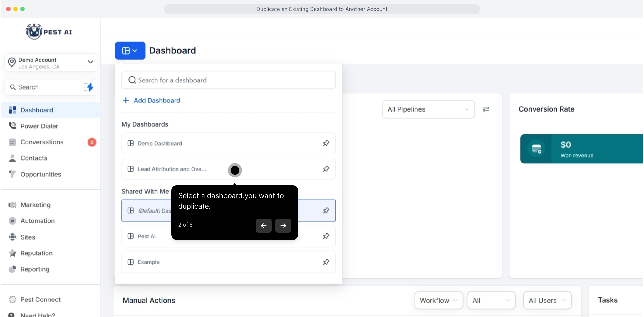Pin the (Default) dashboard
This screenshot has width=644, height=317.
coord(326,210)
